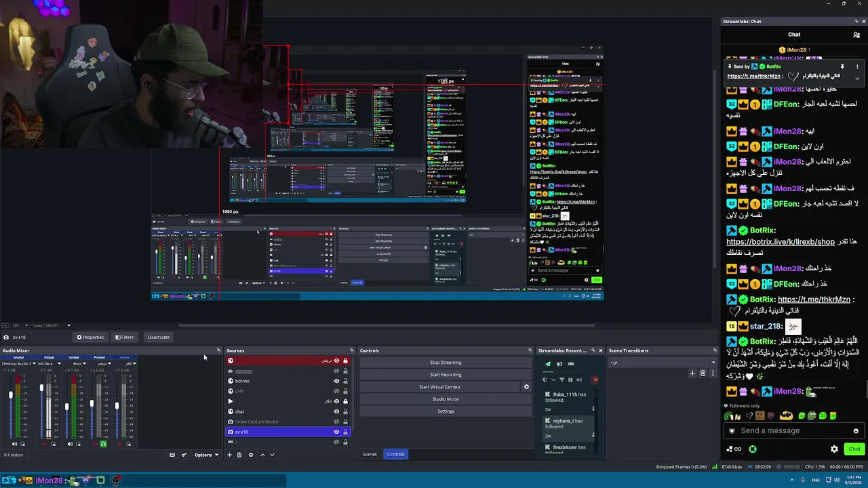
Task: Toggle lock on the zv e10 source
Action: click(345, 432)
